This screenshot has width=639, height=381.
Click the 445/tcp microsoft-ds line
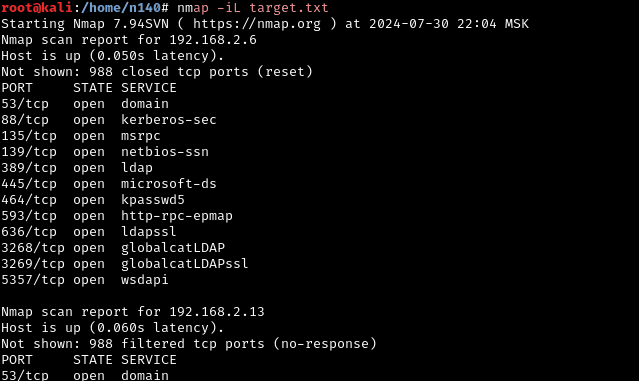tap(108, 184)
